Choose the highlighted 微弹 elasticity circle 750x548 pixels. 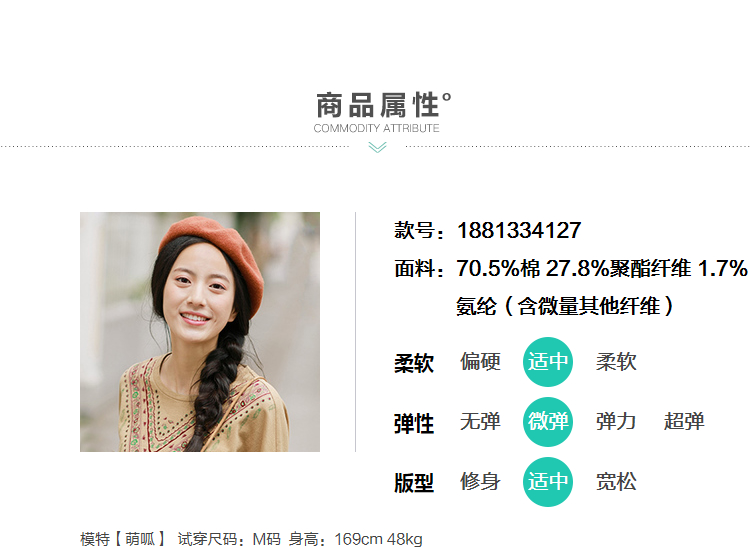[x=548, y=422]
